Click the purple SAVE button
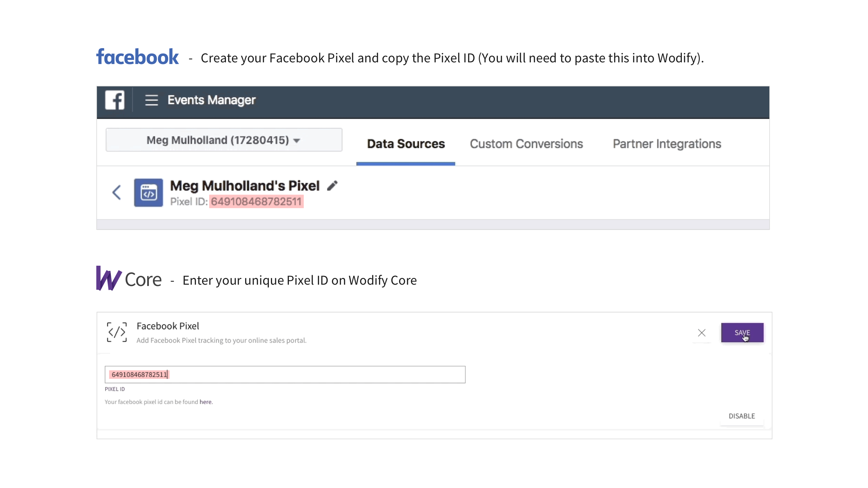The image size is (868, 488). (742, 332)
